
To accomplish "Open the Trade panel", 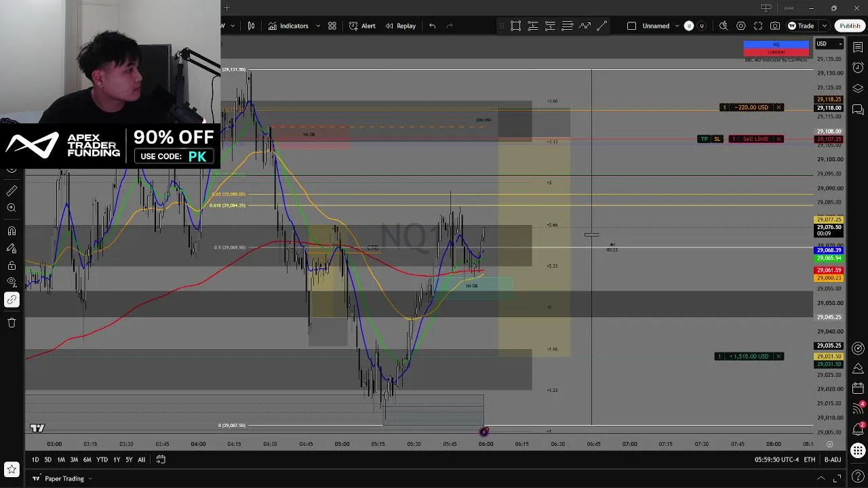I will 801,26.
